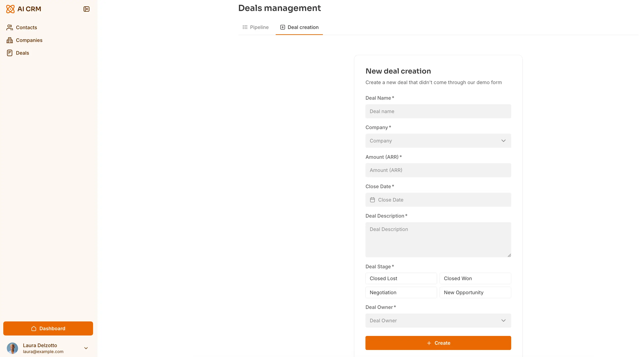Screen dimensions: 644x357
Task: Collapse the sidebar using the arrow icon
Action: point(86,9)
